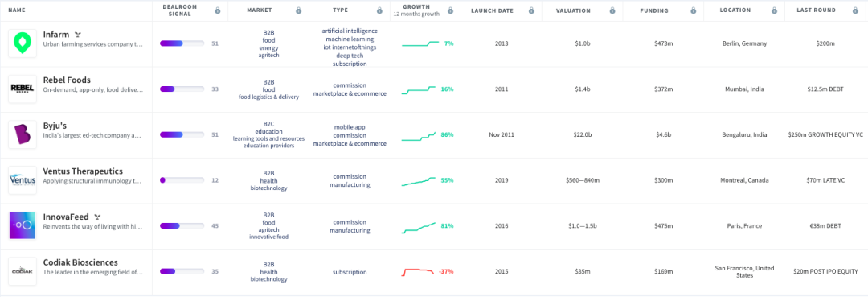The height and width of the screenshot is (297, 868).
Task: Click InnovaFeed green growth sparkline chart
Action: point(419,227)
